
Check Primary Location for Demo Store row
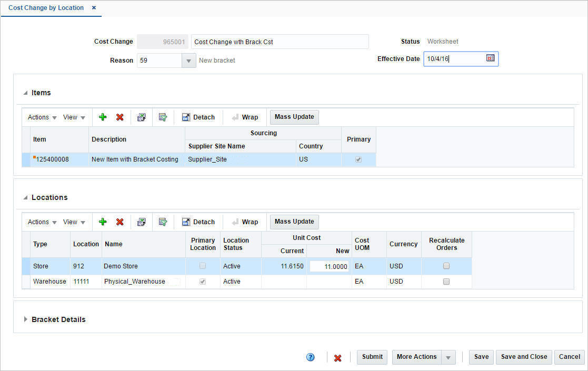click(203, 266)
